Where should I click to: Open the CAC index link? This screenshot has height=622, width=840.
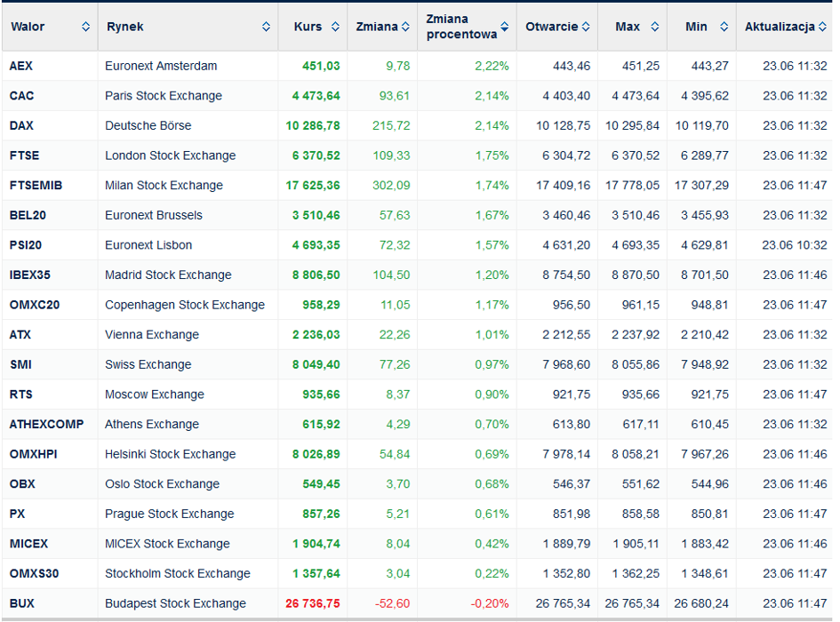pyautogui.click(x=22, y=96)
